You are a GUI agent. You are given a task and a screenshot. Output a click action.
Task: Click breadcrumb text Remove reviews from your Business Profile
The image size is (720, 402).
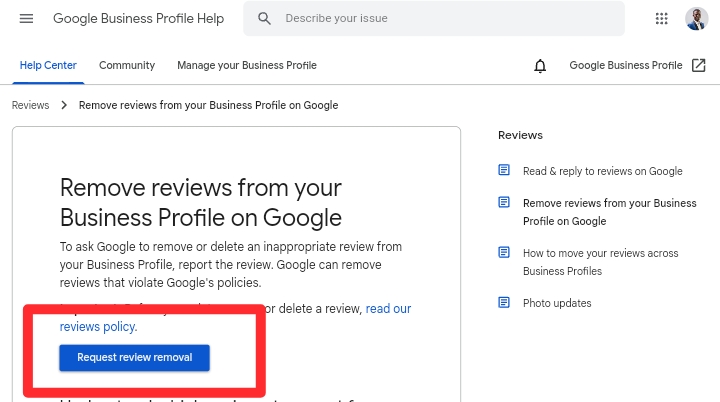coord(208,105)
